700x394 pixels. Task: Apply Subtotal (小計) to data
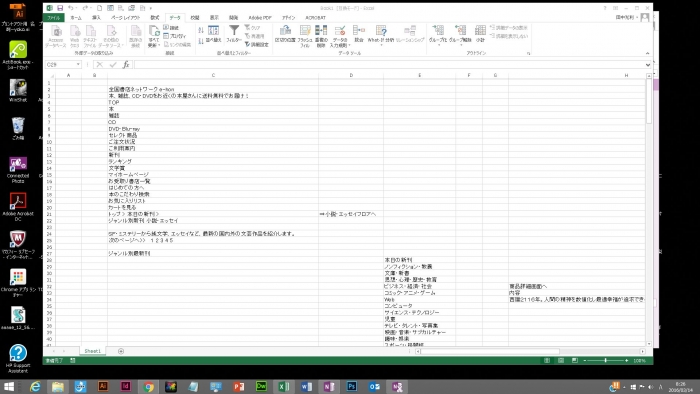pyautogui.click(x=480, y=34)
